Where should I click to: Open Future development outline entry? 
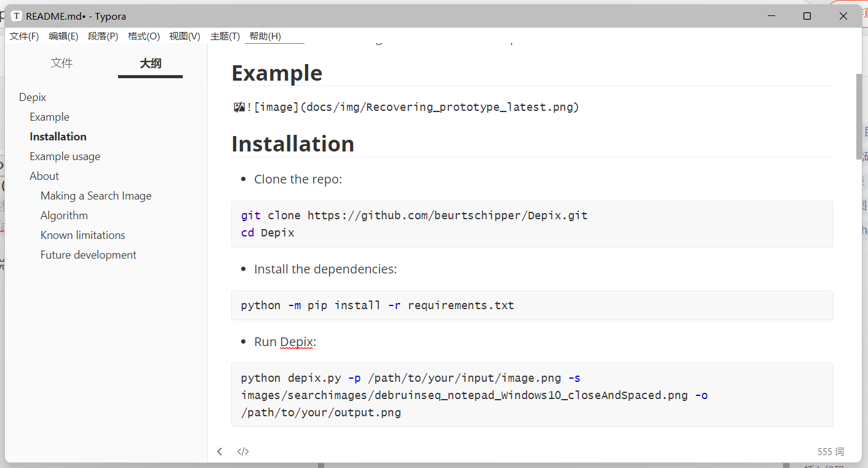pos(89,255)
